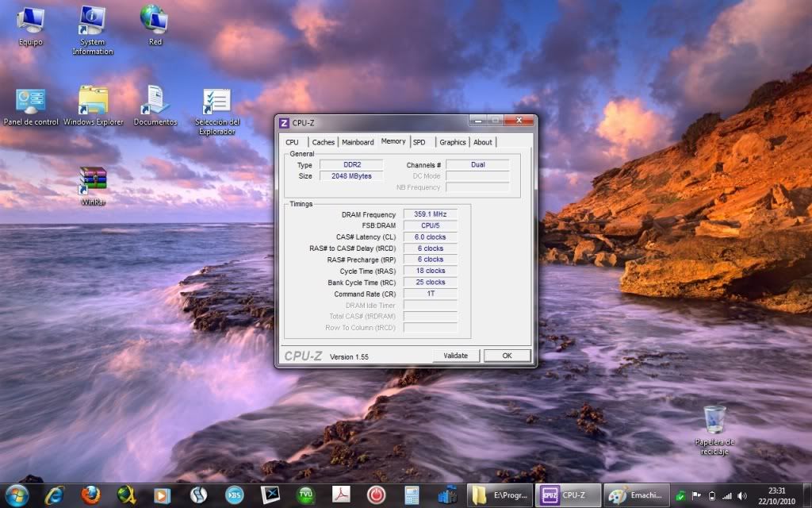Select the Selección del Explorador desktop shortcut
The image size is (812, 508).
click(x=217, y=111)
